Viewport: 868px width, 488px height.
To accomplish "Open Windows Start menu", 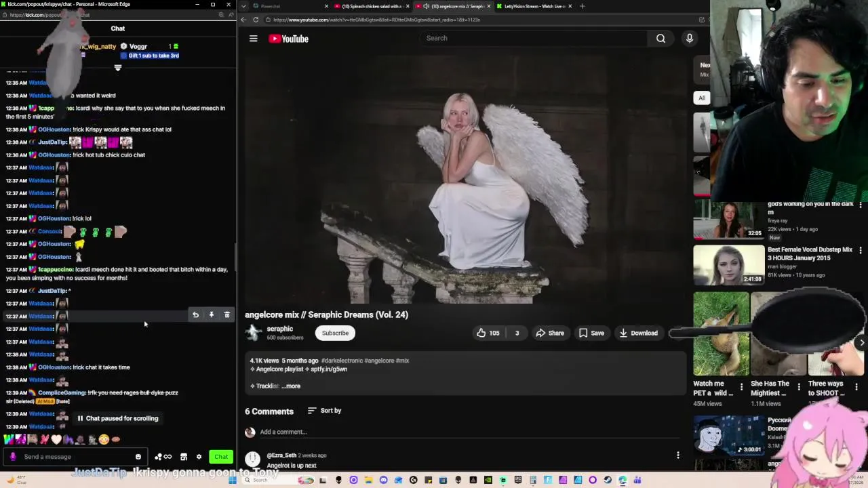I will (233, 480).
